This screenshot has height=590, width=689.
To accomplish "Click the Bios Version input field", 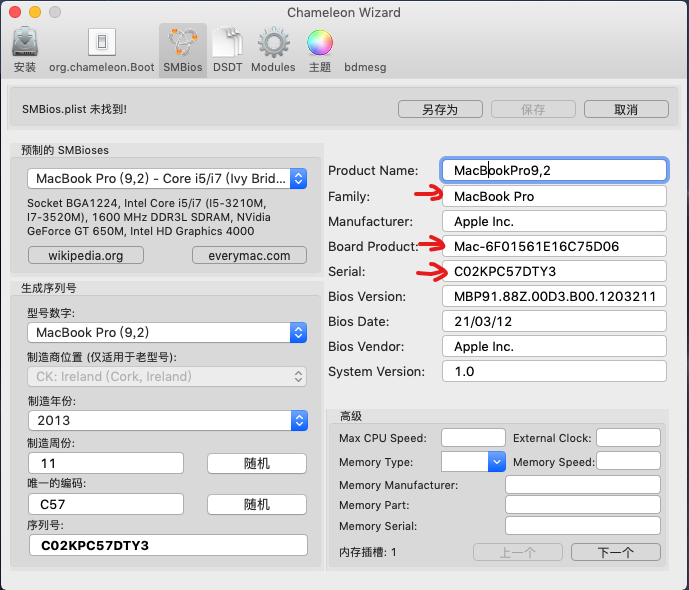I will [554, 296].
